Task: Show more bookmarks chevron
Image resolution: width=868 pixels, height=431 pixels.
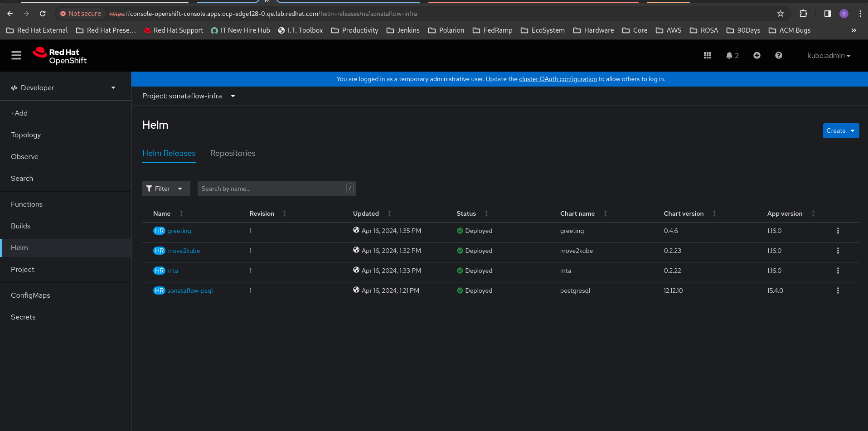Action: pyautogui.click(x=854, y=30)
